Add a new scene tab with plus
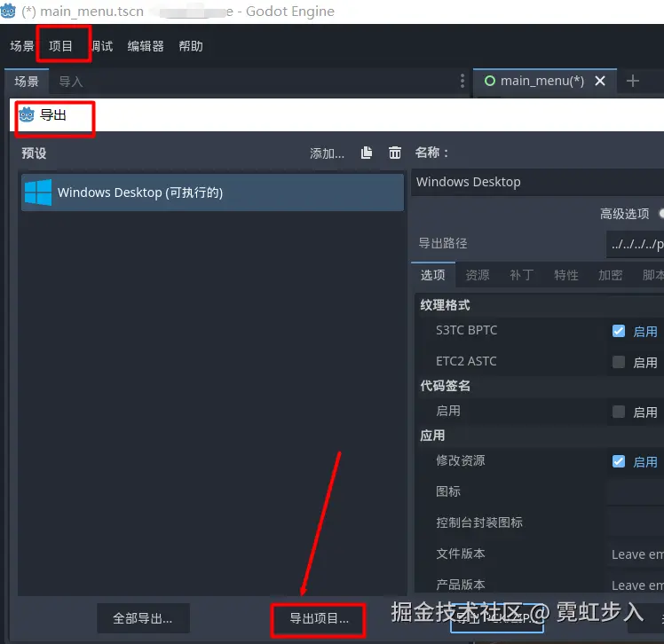 tap(633, 81)
